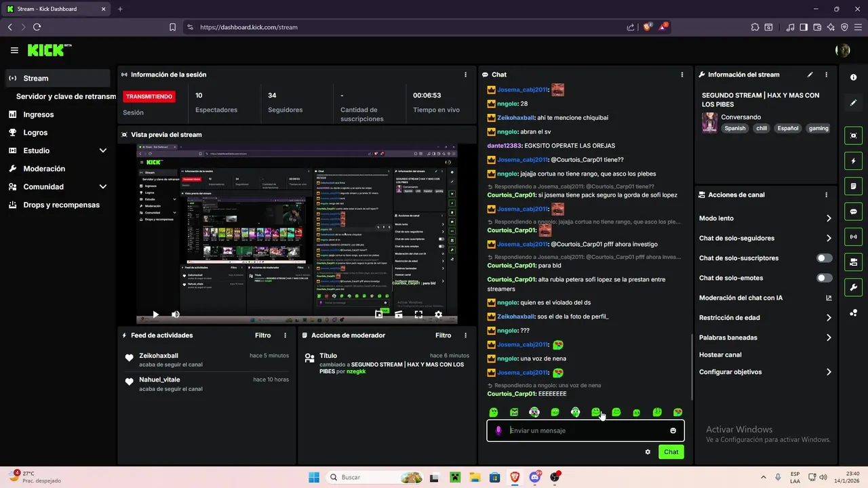The height and width of the screenshot is (488, 868).
Task: Click Filtro in Acciones de moderador
Action: [443, 335]
